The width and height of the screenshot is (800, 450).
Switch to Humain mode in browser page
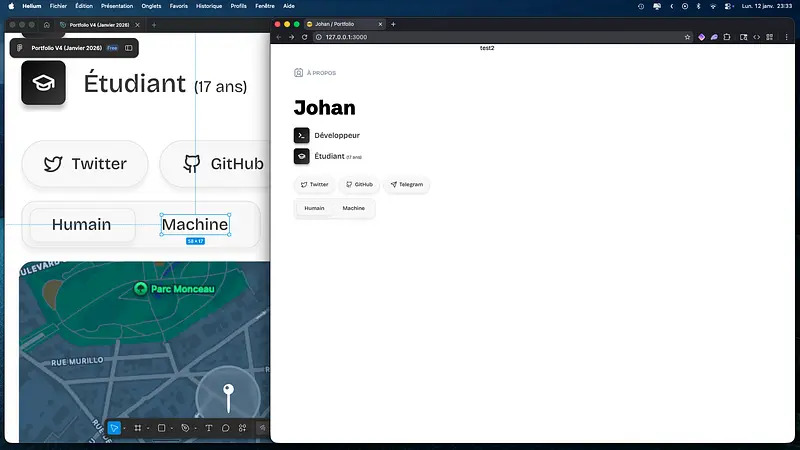click(x=314, y=208)
